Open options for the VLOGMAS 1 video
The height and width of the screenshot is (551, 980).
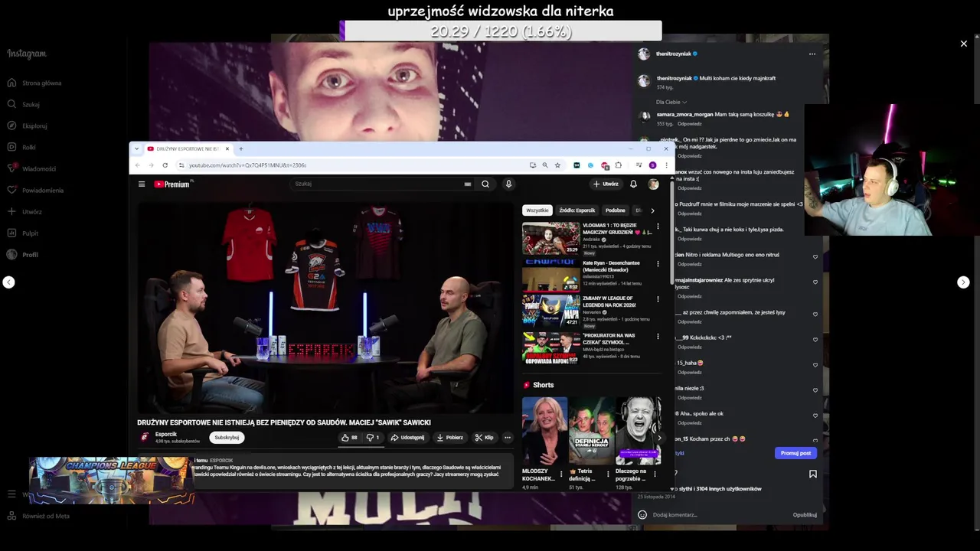click(x=658, y=227)
